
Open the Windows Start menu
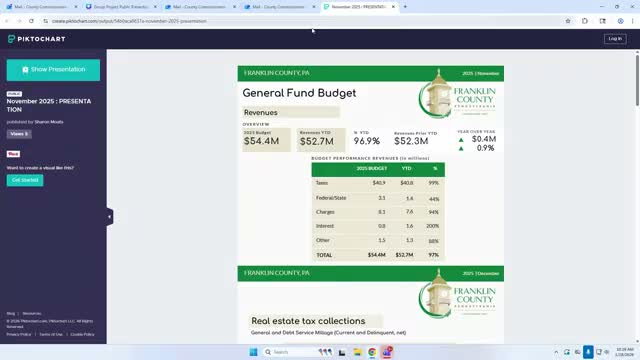(x=253, y=352)
